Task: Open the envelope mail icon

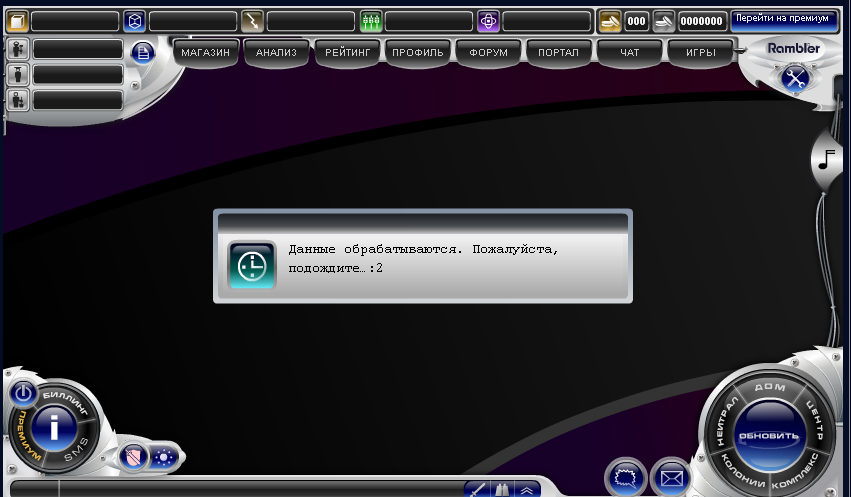Action: (x=671, y=479)
